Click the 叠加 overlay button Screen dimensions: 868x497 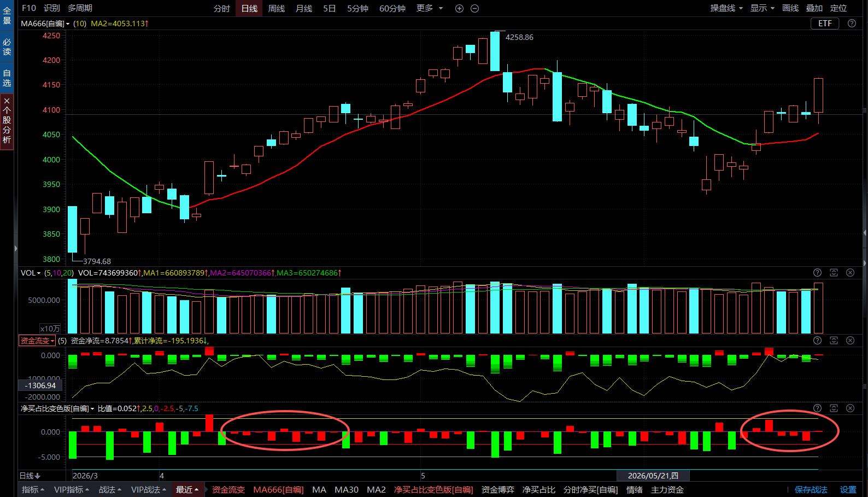click(814, 8)
